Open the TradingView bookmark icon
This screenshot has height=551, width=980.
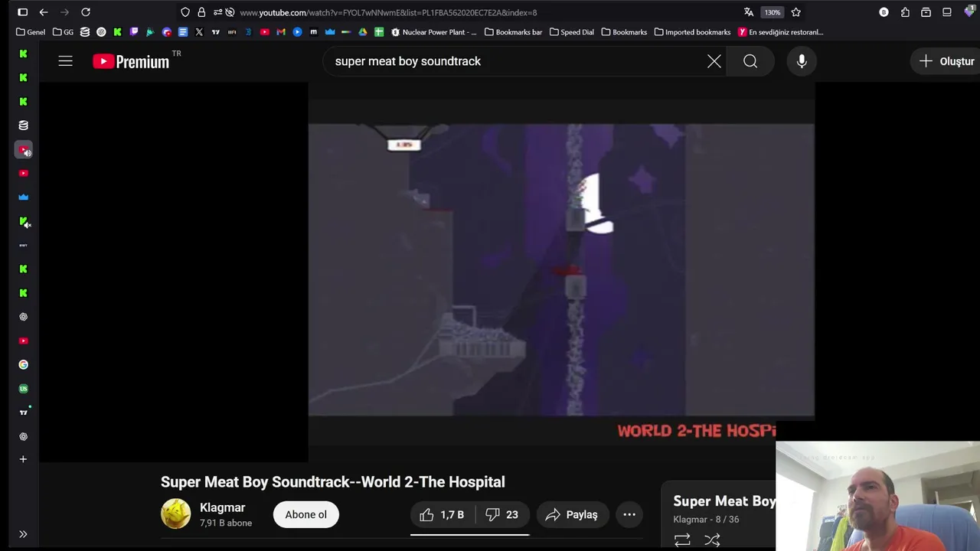click(215, 32)
